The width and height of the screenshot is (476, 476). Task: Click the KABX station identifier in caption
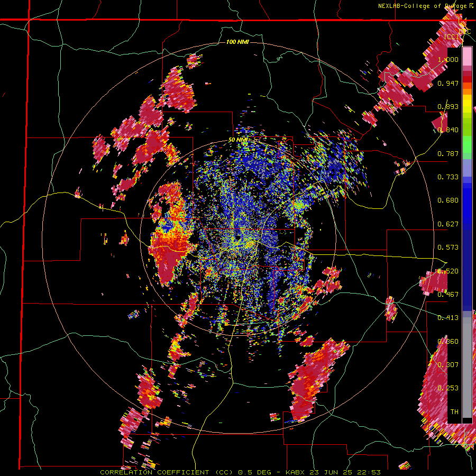296,472
